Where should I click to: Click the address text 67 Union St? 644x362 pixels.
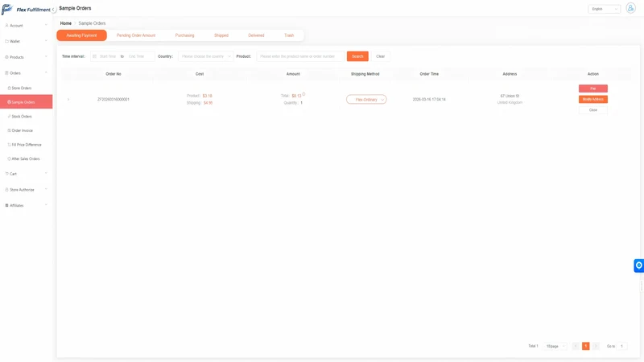pyautogui.click(x=510, y=96)
